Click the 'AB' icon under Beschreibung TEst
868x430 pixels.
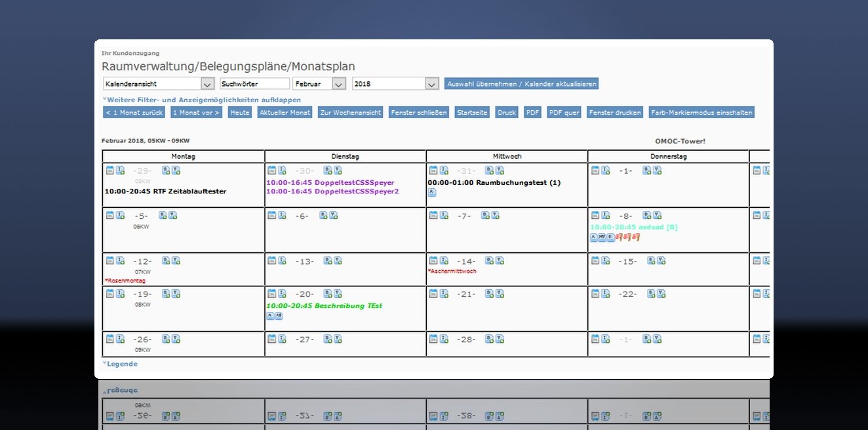coord(279,316)
